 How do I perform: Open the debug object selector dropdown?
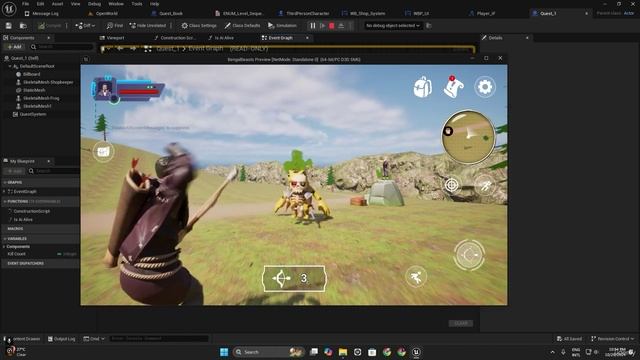click(x=392, y=26)
